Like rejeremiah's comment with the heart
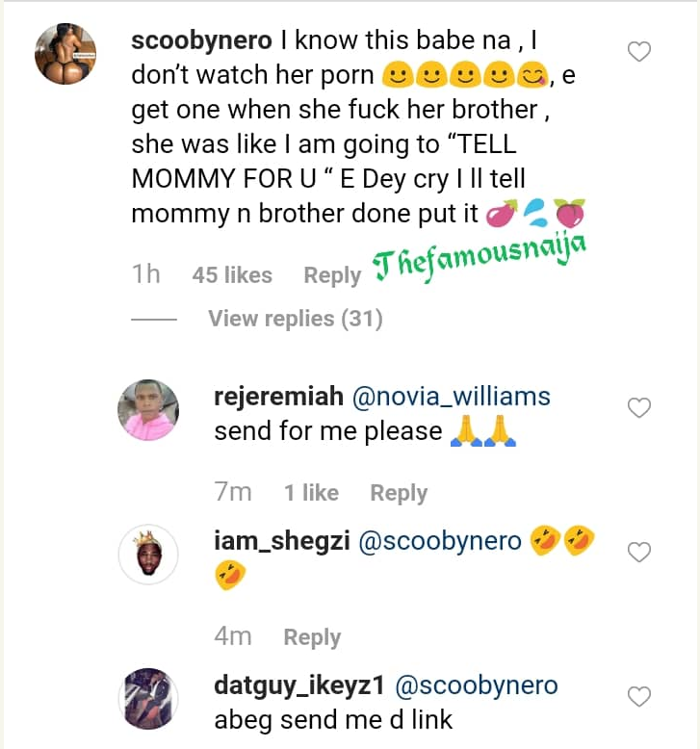 (x=638, y=408)
